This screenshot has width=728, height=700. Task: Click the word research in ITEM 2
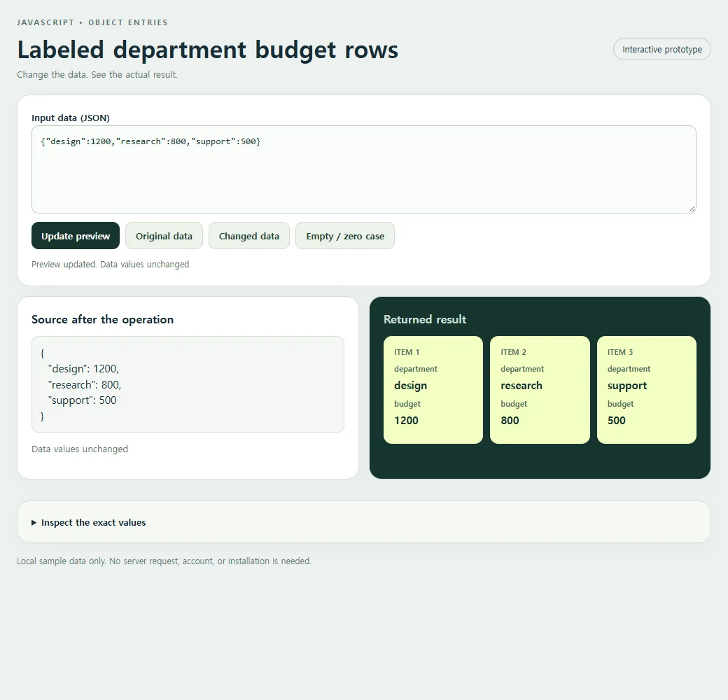click(521, 386)
